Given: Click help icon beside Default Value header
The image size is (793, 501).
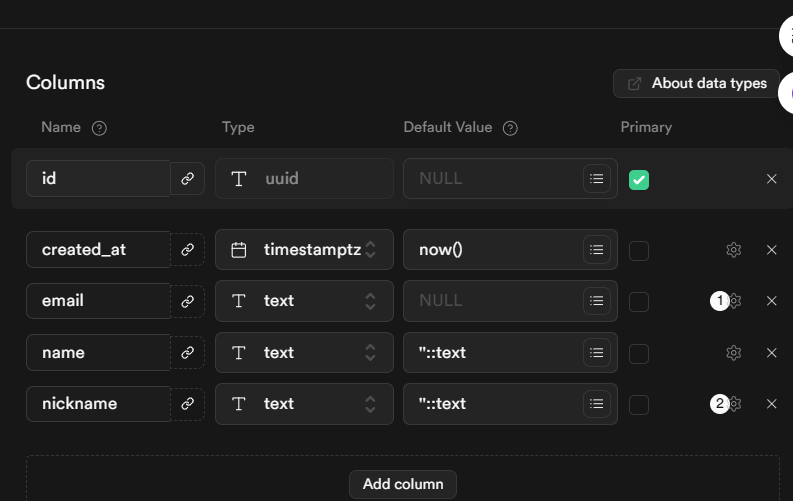Looking at the screenshot, I should [510, 128].
